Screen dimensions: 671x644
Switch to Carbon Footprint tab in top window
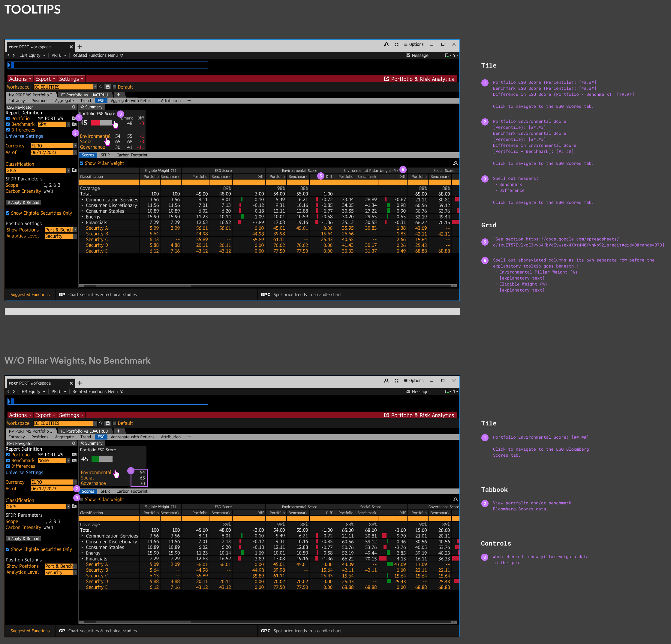132,155
